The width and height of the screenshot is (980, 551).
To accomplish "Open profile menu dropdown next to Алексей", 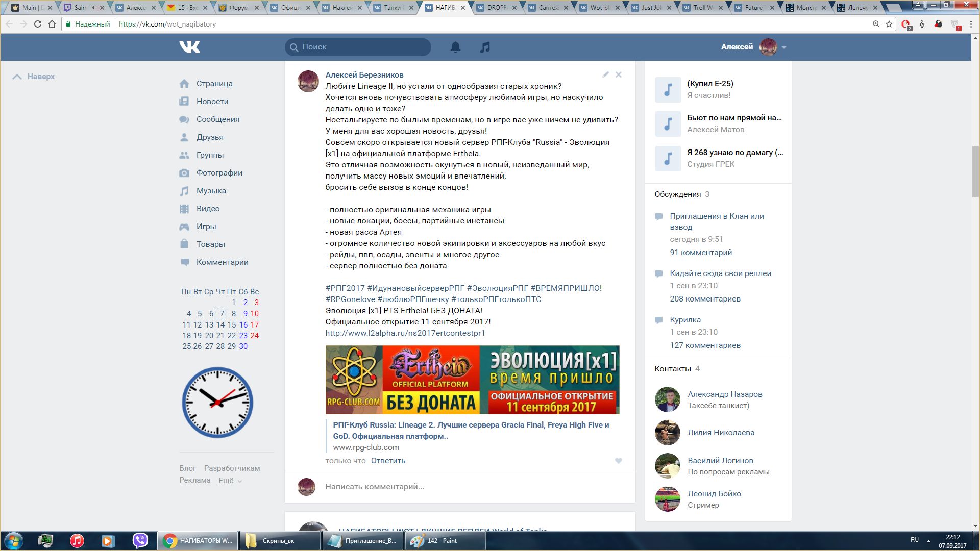I will click(x=784, y=47).
